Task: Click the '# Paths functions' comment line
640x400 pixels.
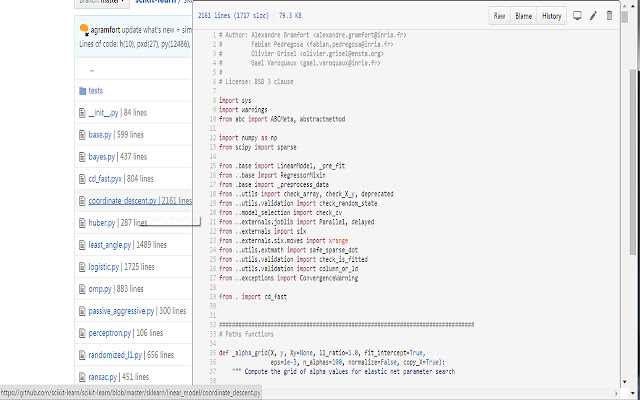Action: pyautogui.click(x=246, y=334)
